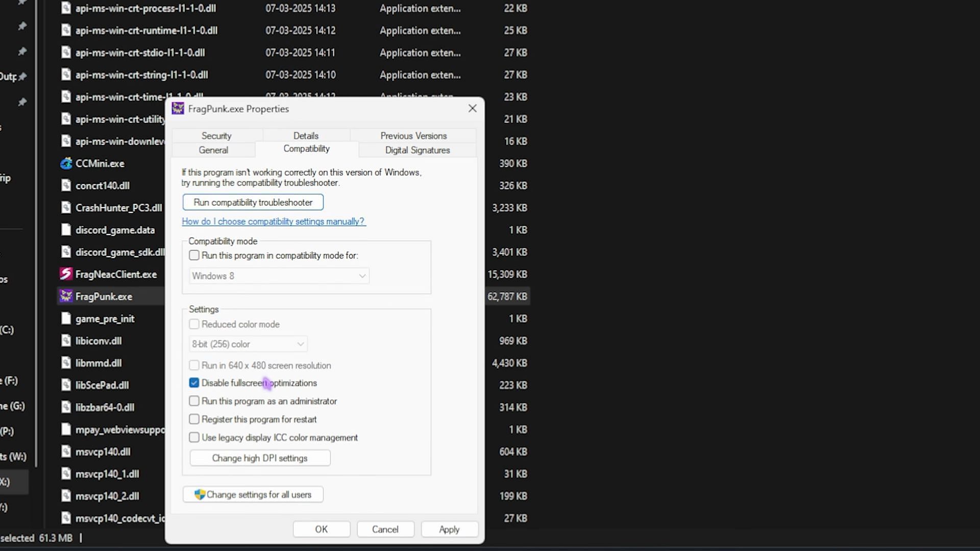Click the CCMini.exe file icon
980x551 pixels.
66,163
